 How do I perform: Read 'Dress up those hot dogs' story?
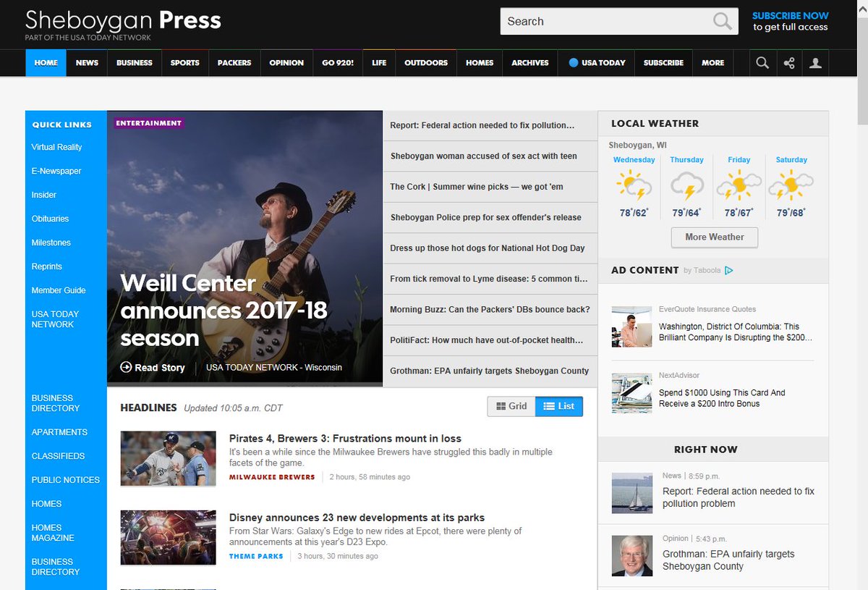488,248
